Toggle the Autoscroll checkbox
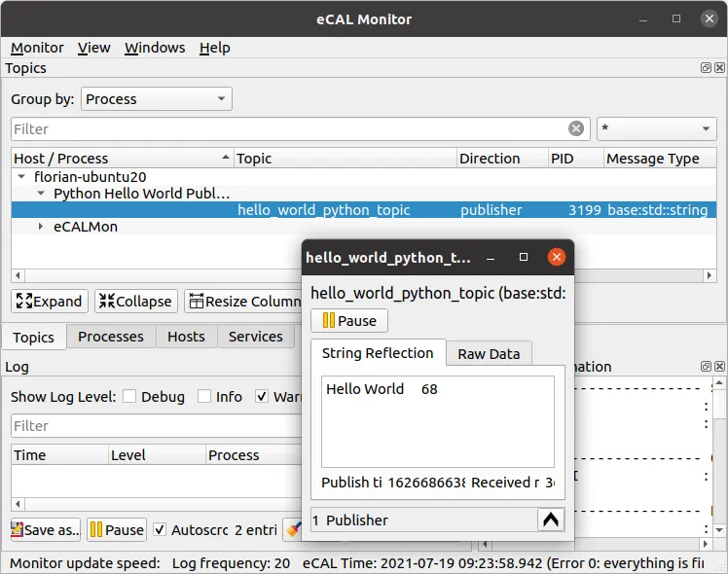The image size is (728, 574). pyautogui.click(x=160, y=530)
